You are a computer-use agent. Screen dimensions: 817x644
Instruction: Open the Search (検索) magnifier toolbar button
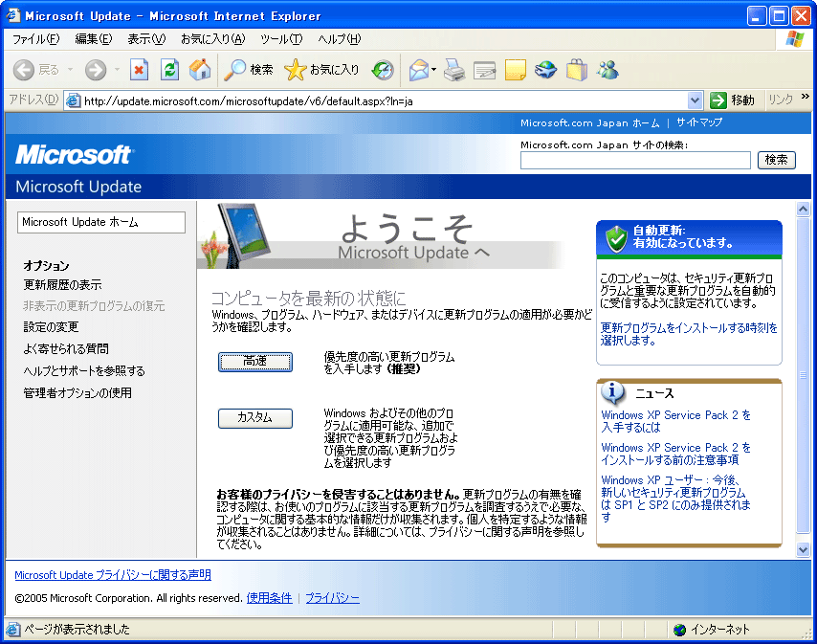(x=248, y=70)
